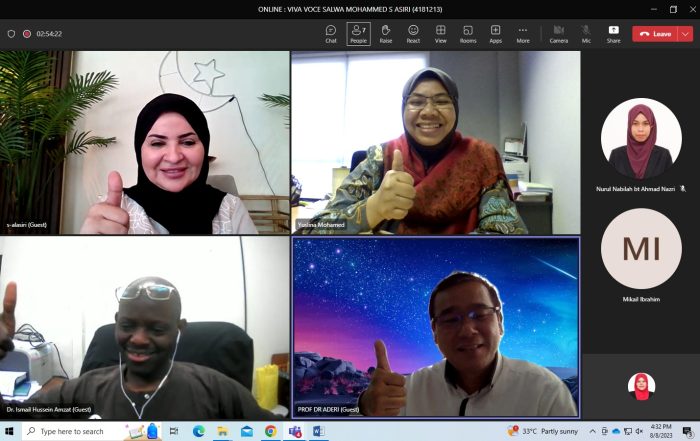The image size is (700, 441).
Task: Open Google Chrome from the taskbar
Action: (x=271, y=431)
